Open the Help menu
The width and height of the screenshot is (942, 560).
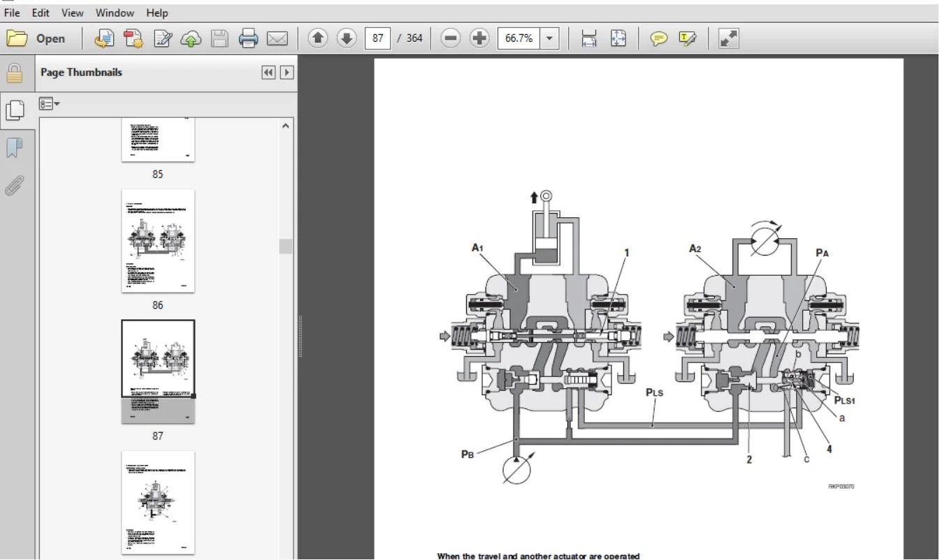click(x=157, y=13)
